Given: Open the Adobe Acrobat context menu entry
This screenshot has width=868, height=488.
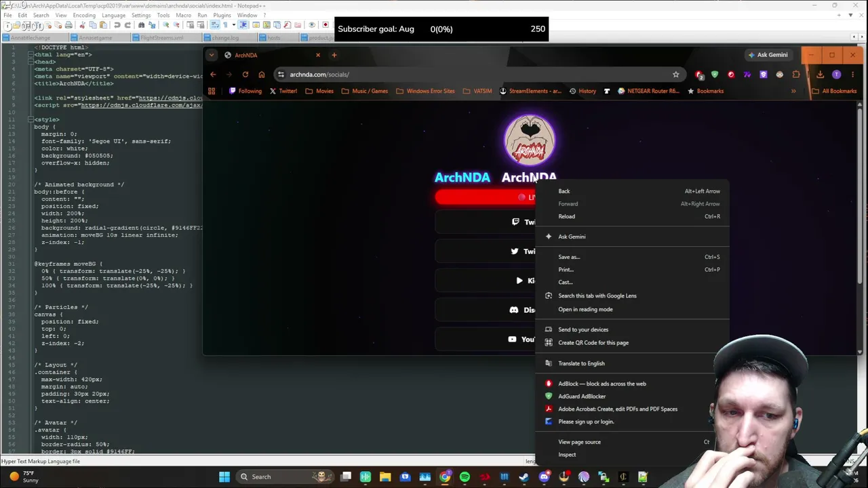Looking at the screenshot, I should pyautogui.click(x=632, y=409).
